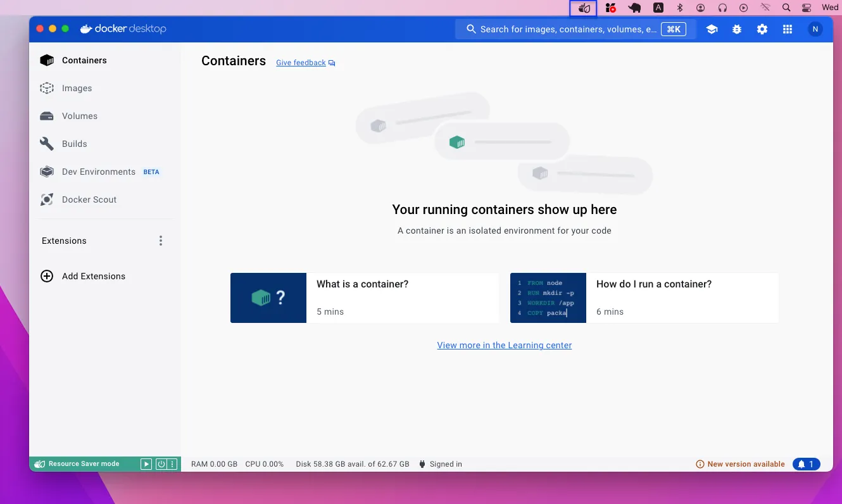Click the RAM 0.00 GB status text
The width and height of the screenshot is (842, 504).
(x=214, y=464)
